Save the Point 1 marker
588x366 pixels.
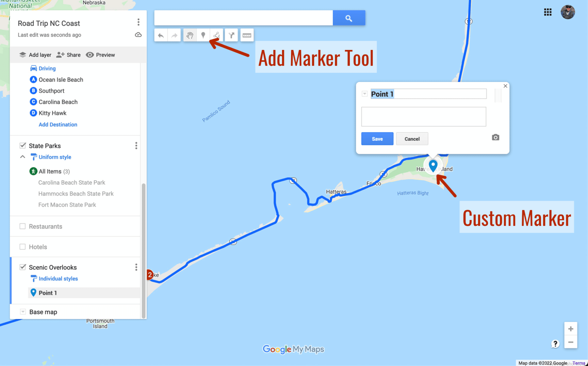(377, 139)
